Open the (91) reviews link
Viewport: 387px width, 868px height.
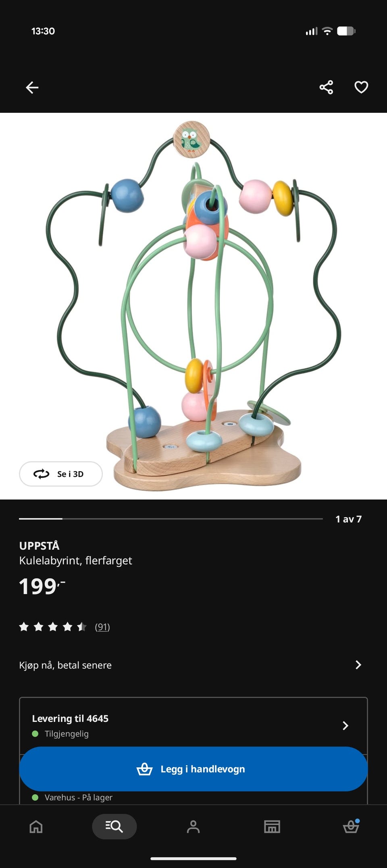coord(102,627)
